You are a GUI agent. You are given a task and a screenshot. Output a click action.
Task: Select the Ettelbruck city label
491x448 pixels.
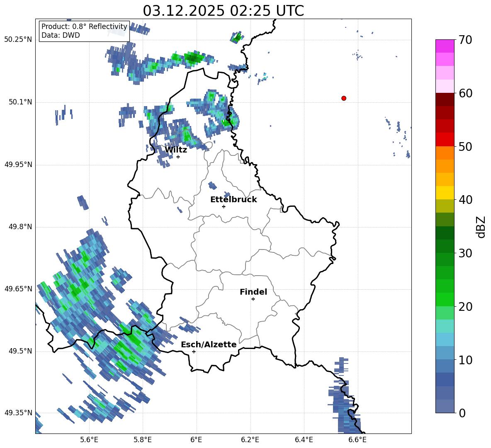233,200
